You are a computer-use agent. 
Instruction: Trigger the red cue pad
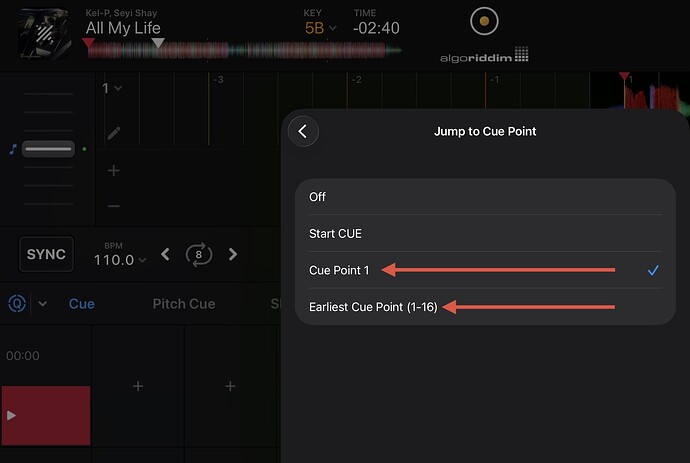[45, 415]
